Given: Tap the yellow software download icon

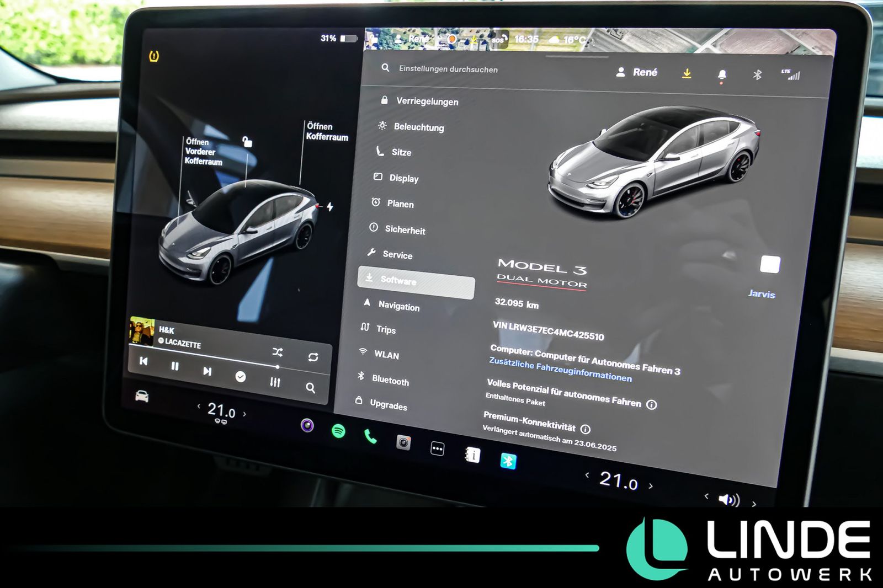Looking at the screenshot, I should tap(687, 73).
